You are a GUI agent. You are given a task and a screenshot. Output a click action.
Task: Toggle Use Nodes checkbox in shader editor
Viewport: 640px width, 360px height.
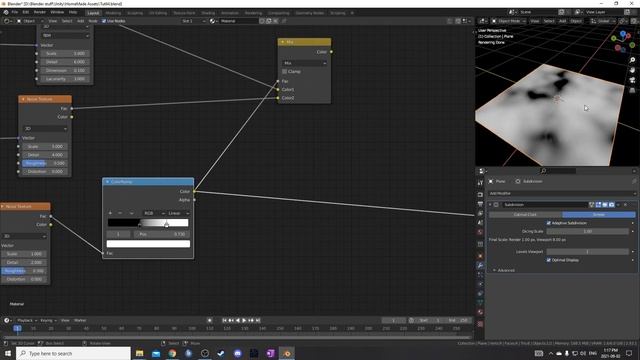(104, 21)
